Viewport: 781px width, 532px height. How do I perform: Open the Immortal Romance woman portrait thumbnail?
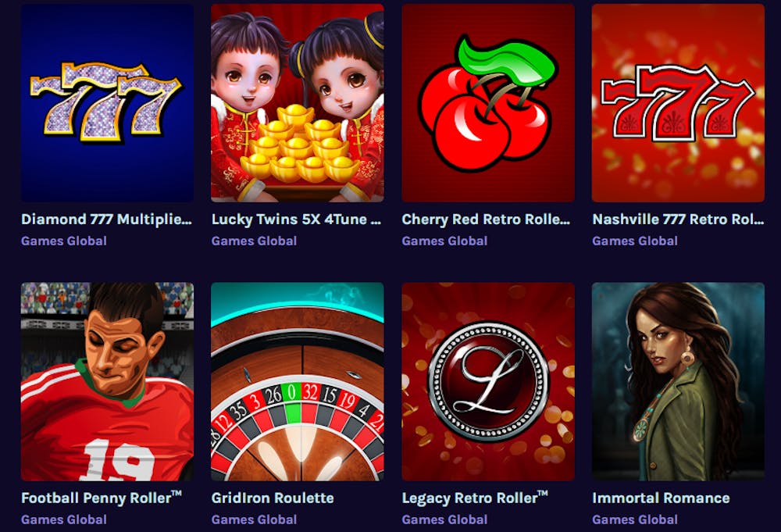click(679, 381)
